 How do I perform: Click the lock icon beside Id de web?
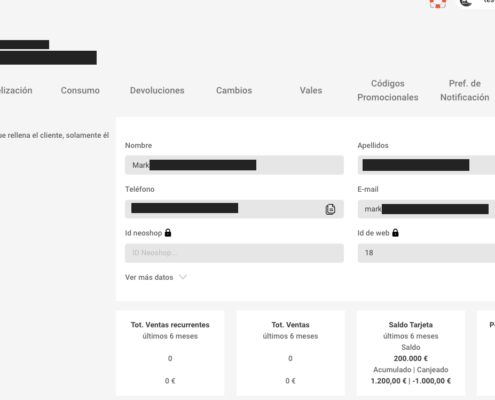[395, 233]
